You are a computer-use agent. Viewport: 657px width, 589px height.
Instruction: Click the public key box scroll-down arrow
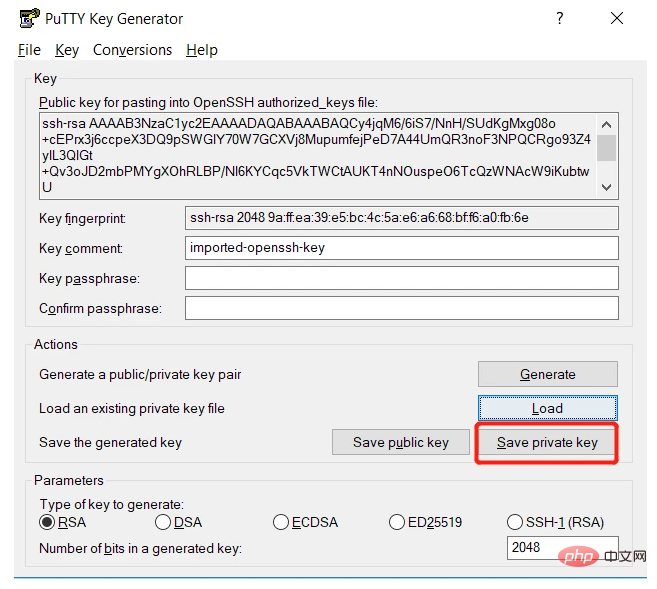coord(607,187)
